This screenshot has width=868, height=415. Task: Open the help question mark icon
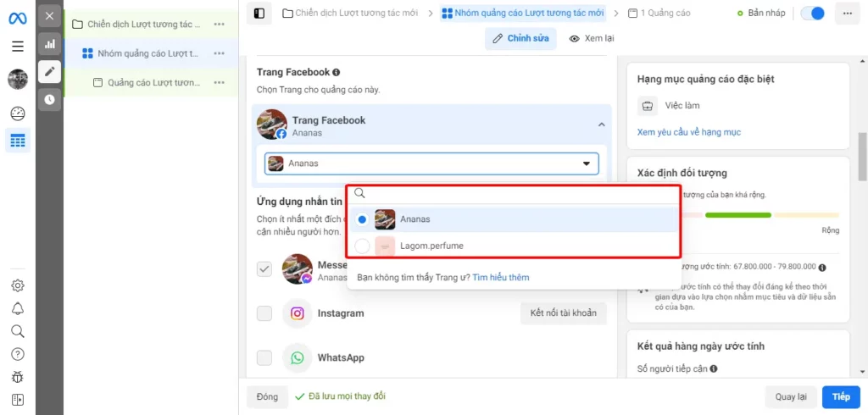[x=18, y=353]
